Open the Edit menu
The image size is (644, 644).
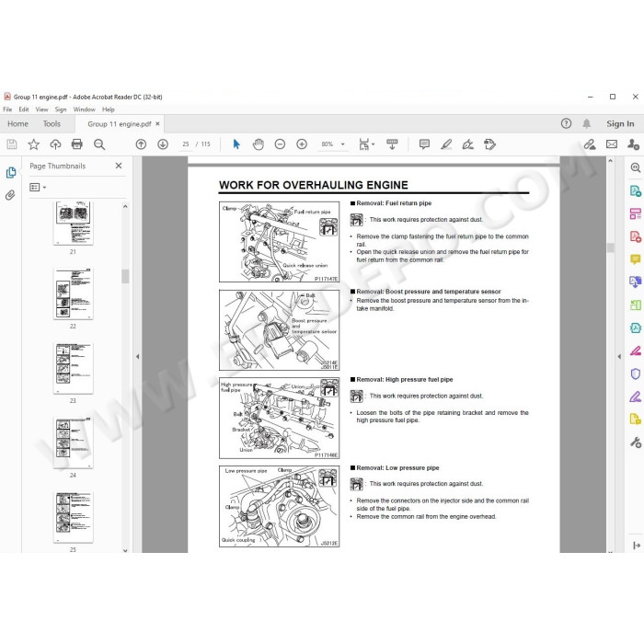tap(24, 109)
